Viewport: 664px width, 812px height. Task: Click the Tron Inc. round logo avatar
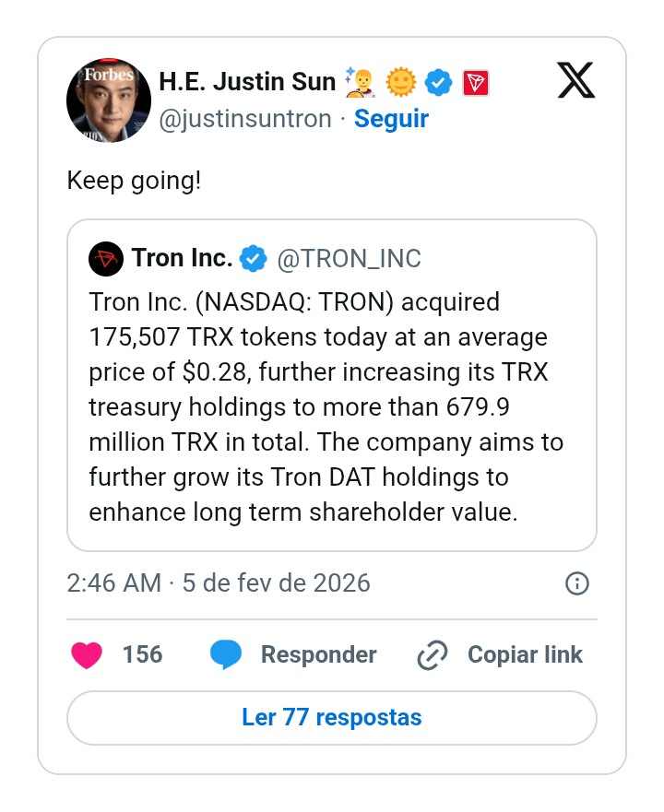[105, 259]
